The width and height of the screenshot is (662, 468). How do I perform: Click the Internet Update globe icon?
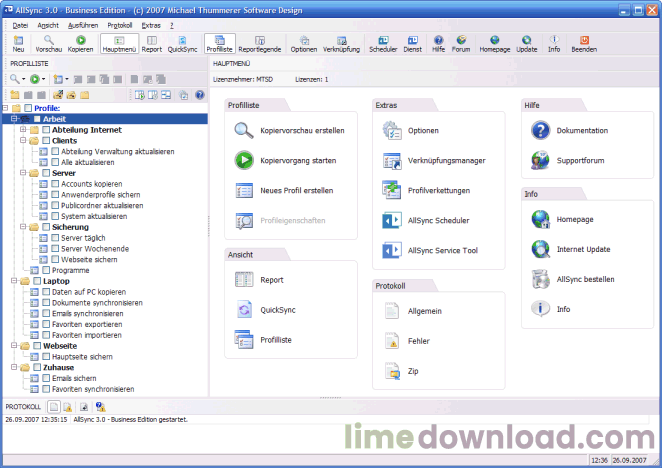tap(540, 249)
